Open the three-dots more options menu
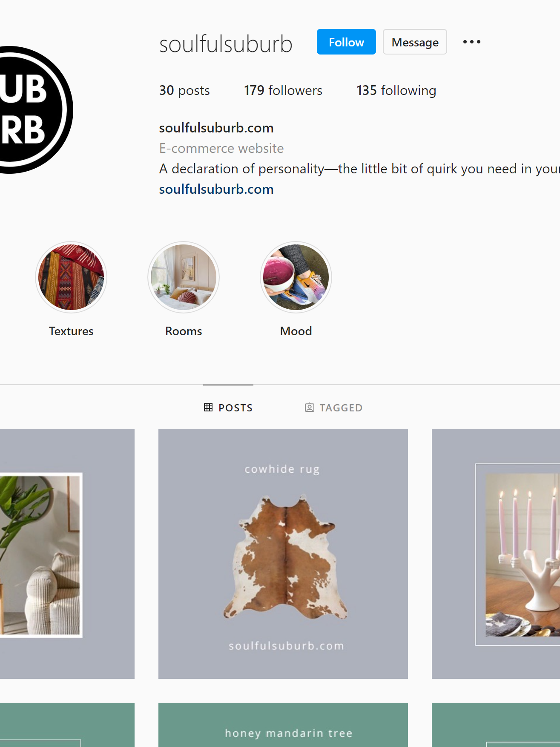The width and height of the screenshot is (560, 747). (471, 42)
